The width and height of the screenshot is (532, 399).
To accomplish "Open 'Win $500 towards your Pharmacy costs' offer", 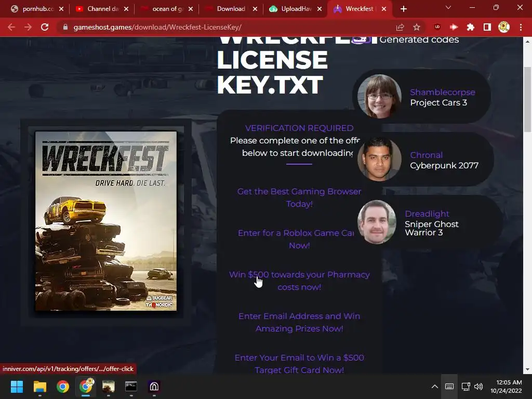I will (299, 281).
